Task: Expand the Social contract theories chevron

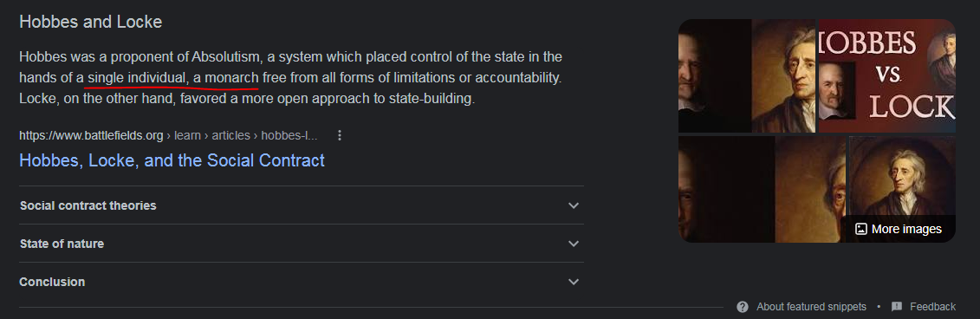Action: 573,205
